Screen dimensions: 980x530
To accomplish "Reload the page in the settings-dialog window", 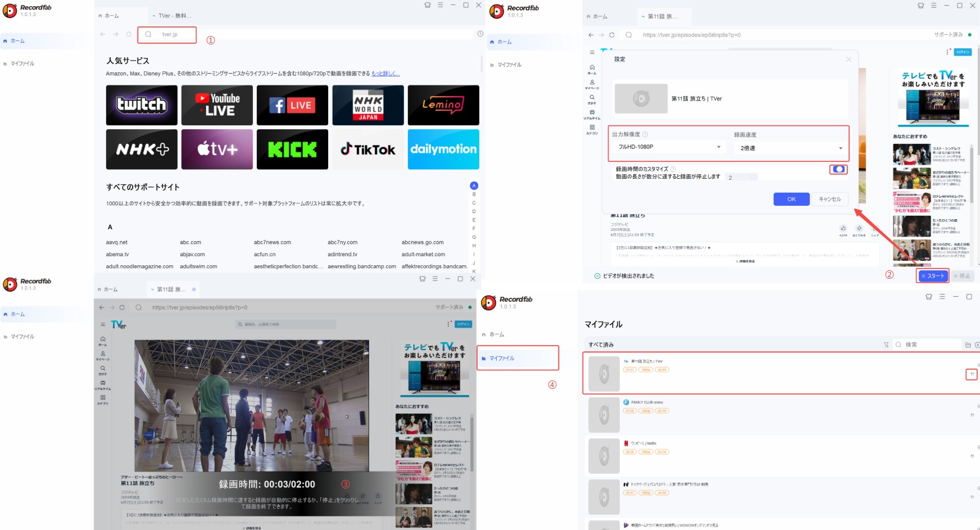I will tap(612, 35).
